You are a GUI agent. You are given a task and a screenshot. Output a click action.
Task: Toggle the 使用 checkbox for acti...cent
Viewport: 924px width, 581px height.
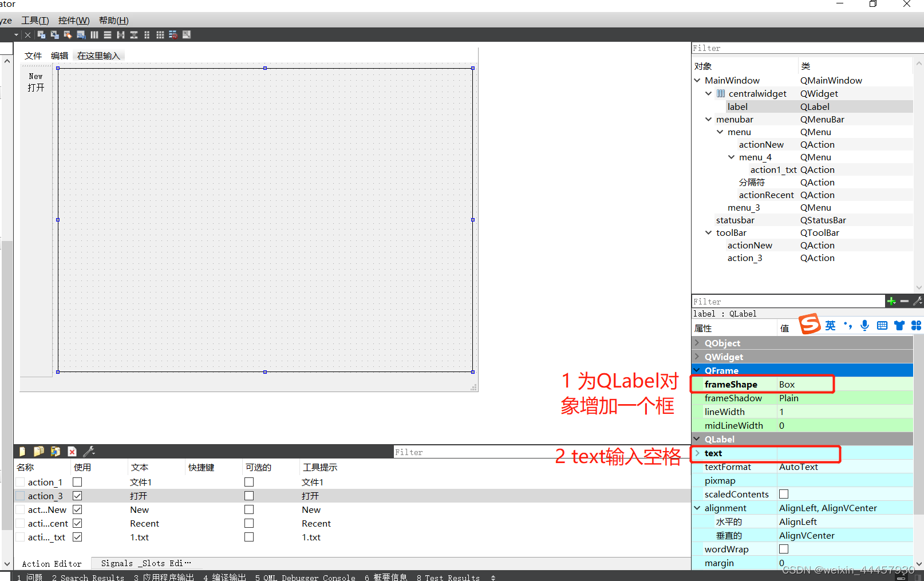77,523
